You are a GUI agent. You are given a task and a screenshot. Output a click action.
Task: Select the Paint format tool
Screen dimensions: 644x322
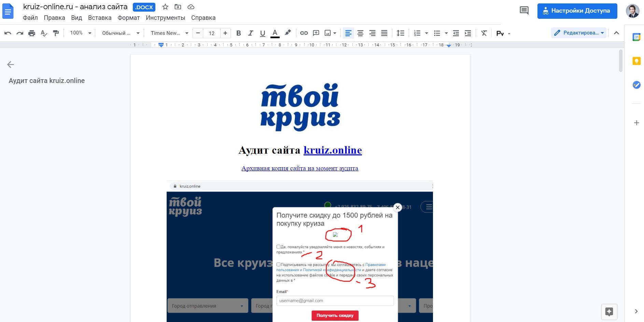pos(56,33)
